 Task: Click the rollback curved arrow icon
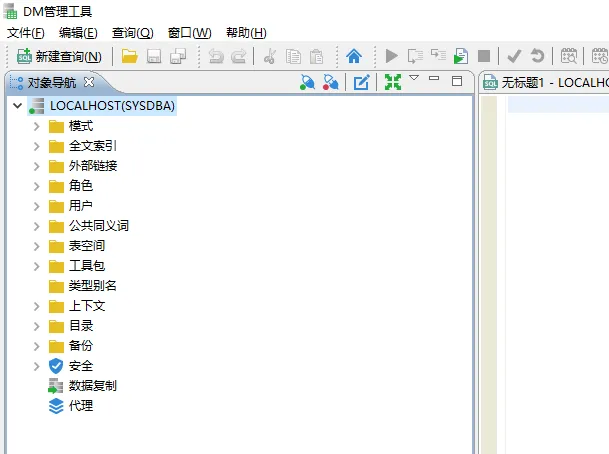(537, 56)
